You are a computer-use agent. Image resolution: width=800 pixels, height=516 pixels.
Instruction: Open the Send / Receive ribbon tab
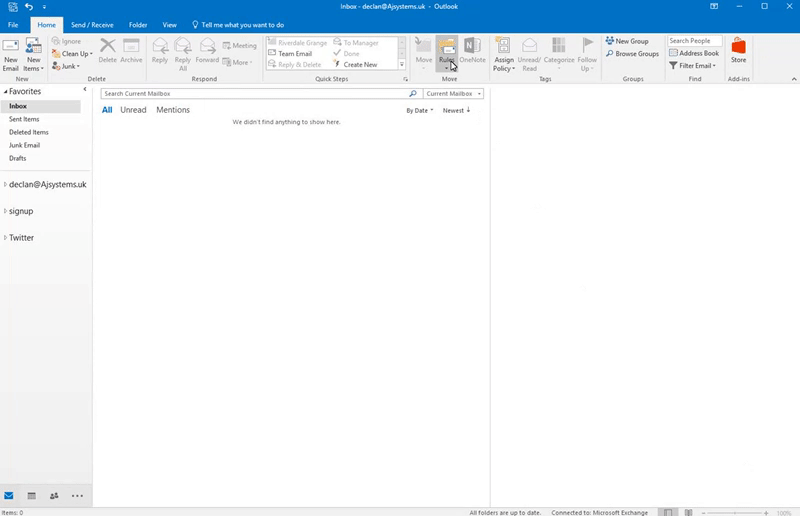(92, 25)
